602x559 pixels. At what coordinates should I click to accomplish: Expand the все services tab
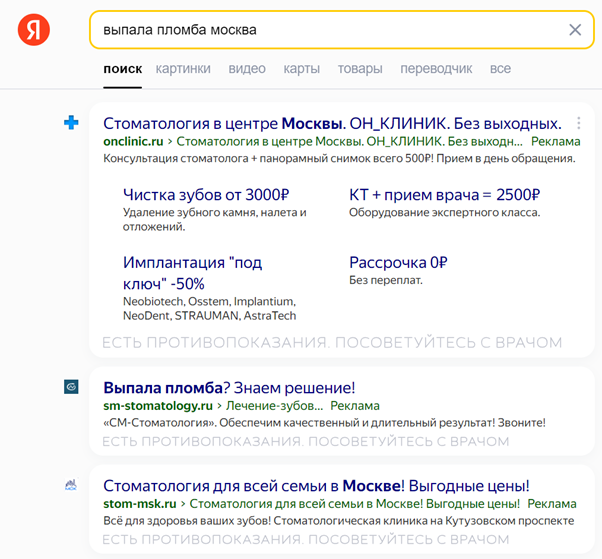click(x=500, y=69)
